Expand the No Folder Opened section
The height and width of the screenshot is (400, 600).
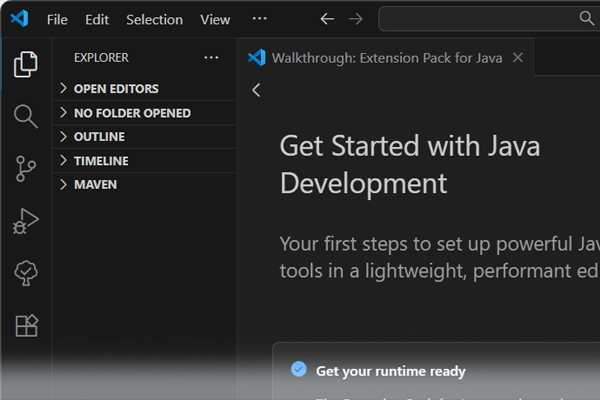(x=131, y=113)
